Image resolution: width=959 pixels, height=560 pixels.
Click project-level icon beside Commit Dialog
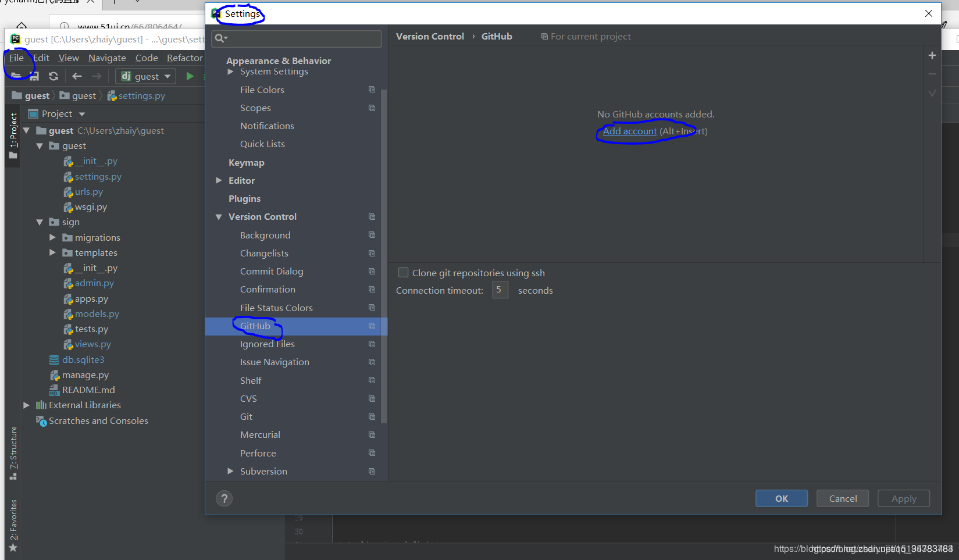[372, 271]
